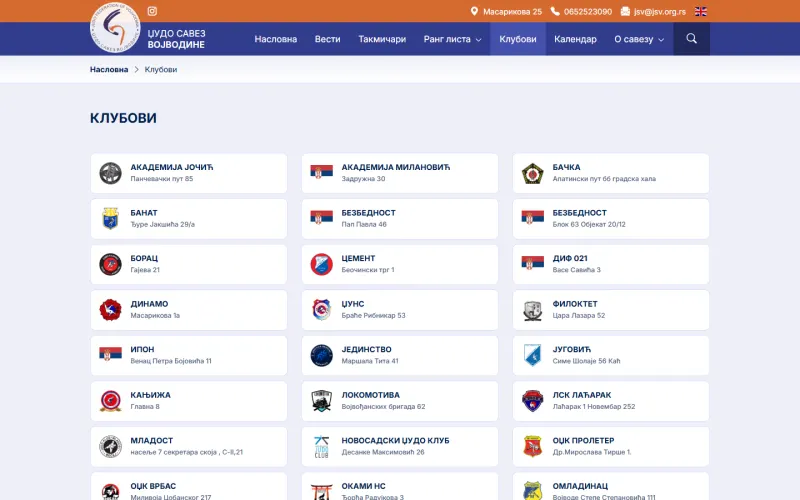Click address Десанке Максимовић 26
Image resolution: width=800 pixels, height=500 pixels.
383,452
